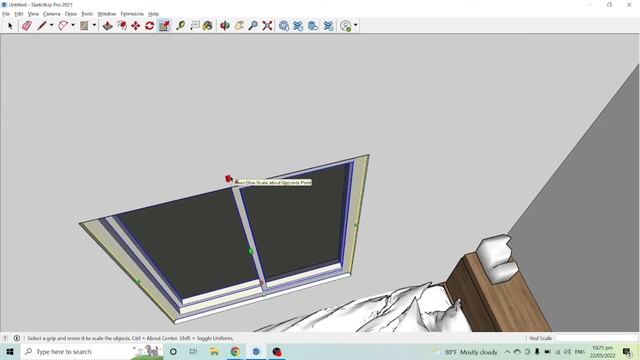640x360 pixels.
Task: Choose the Pan hand tool
Action: tap(239, 26)
